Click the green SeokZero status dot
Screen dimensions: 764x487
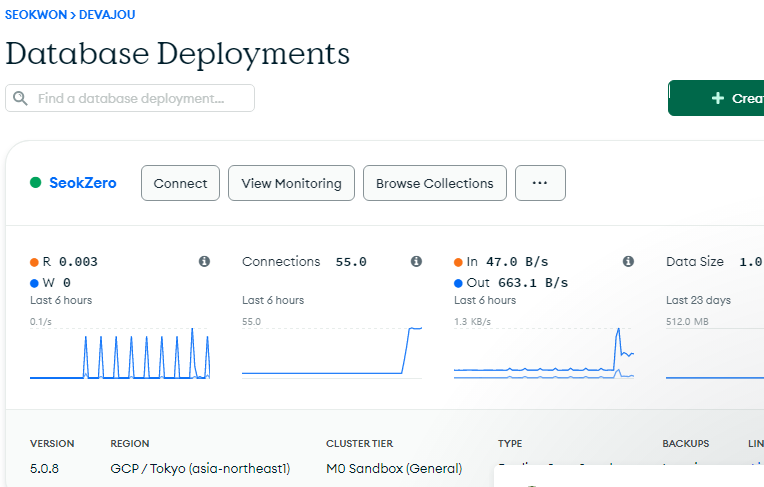pos(36,183)
